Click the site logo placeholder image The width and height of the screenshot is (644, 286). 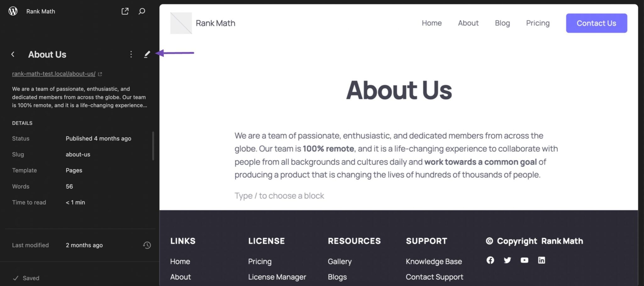(181, 23)
